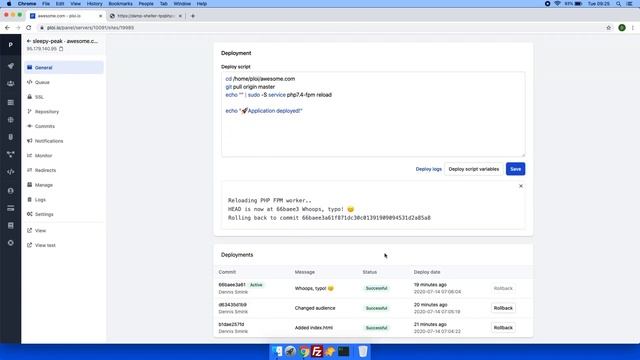The height and width of the screenshot is (360, 640).
Task: Open the profile circle icon in dark sidebar
Action: (11, 191)
